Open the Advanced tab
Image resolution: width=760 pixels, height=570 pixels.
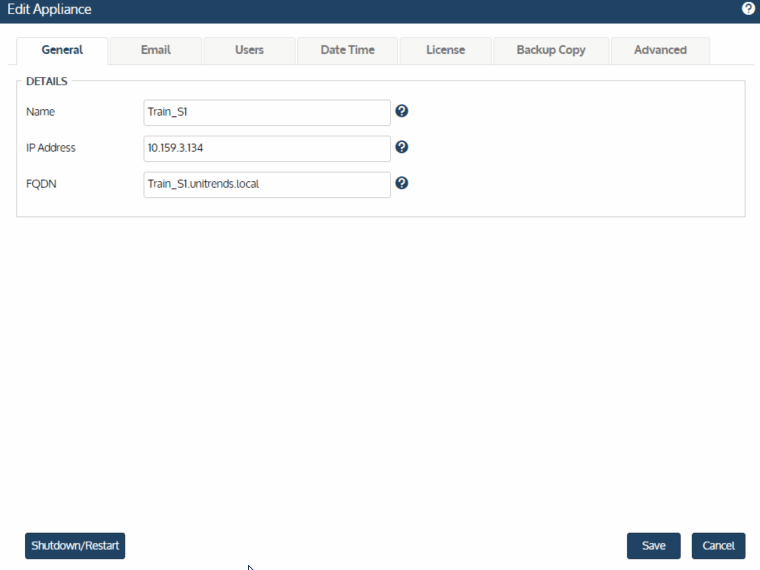pos(660,50)
